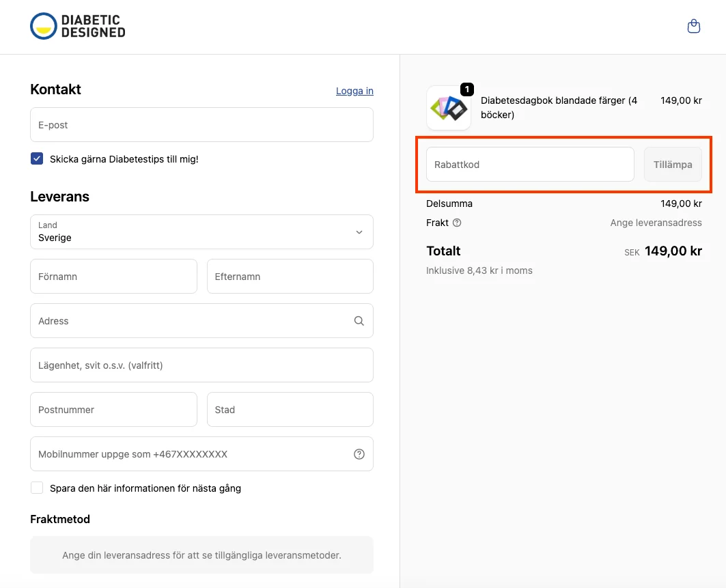726x588 pixels.
Task: Focus the E-post input field
Action: tap(201, 125)
